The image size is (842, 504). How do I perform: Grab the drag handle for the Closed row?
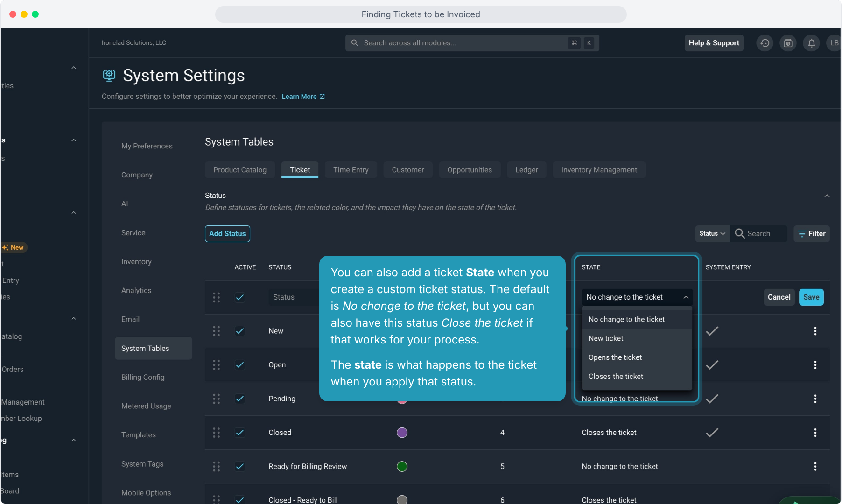point(216,433)
